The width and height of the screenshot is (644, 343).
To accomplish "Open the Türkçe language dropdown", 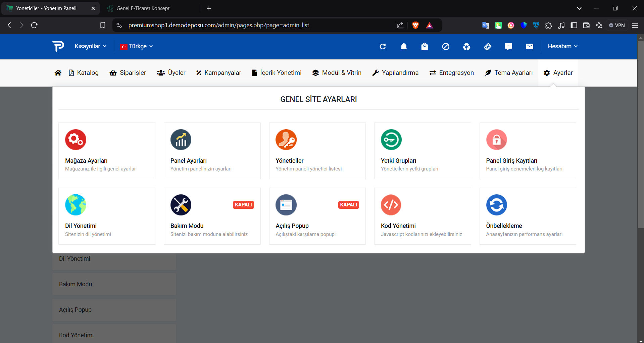I will [137, 46].
